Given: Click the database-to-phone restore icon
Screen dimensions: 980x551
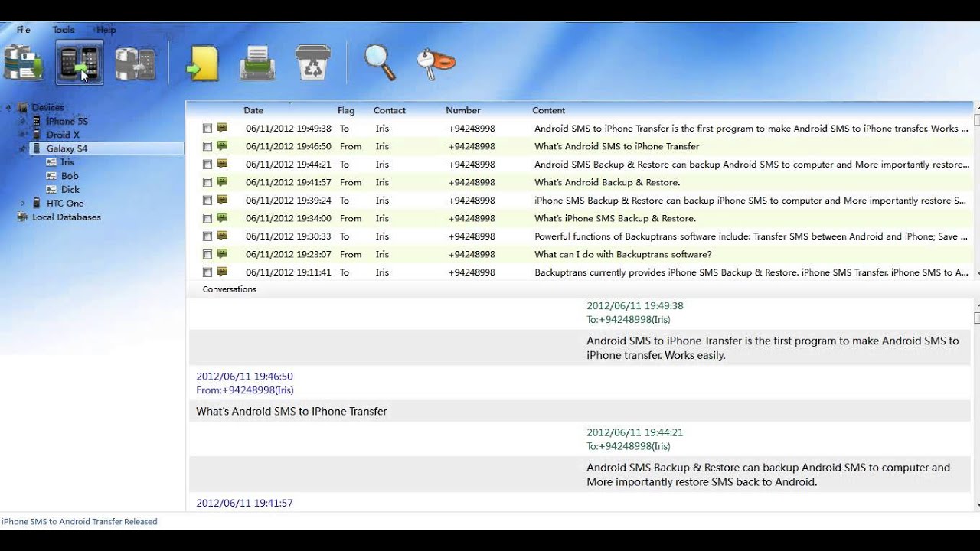Looking at the screenshot, I should 135,63.
